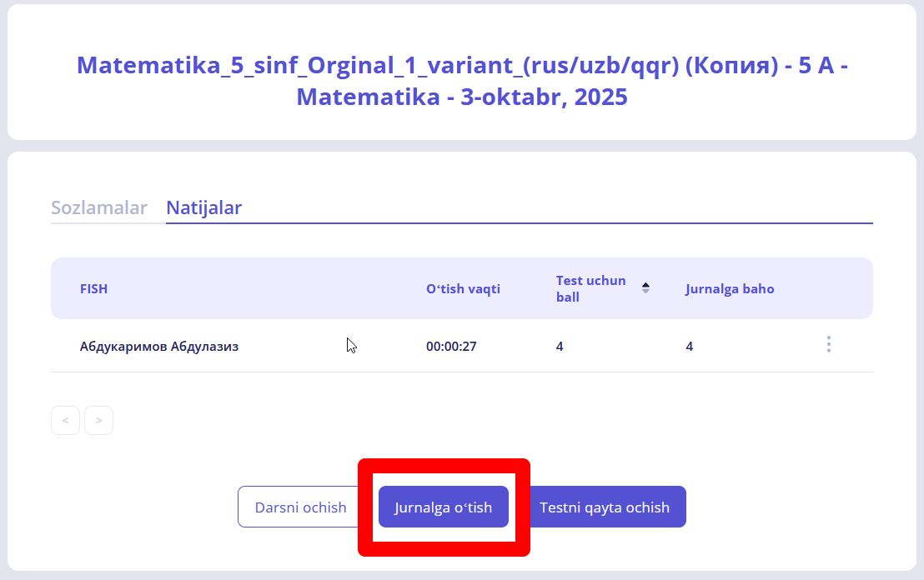
Task: Click the FISH column header
Action: coord(93,289)
